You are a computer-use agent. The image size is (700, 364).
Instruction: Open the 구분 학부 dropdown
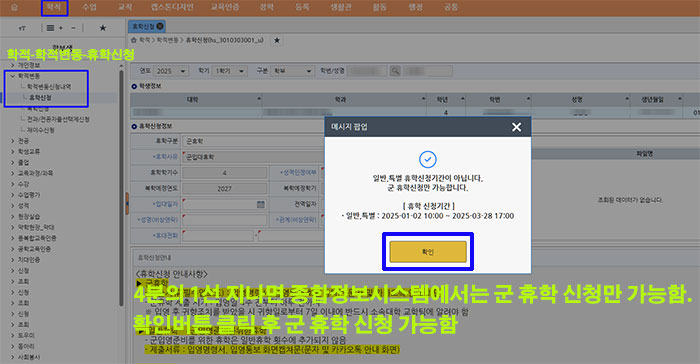292,71
